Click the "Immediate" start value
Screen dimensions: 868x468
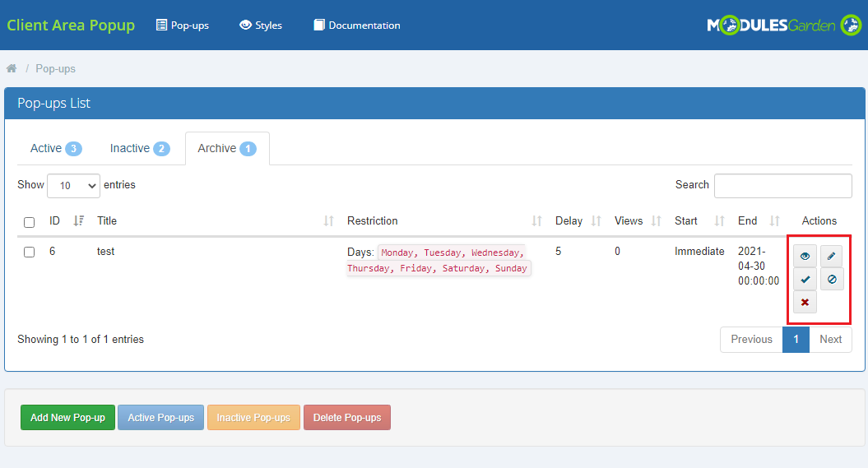tap(699, 251)
